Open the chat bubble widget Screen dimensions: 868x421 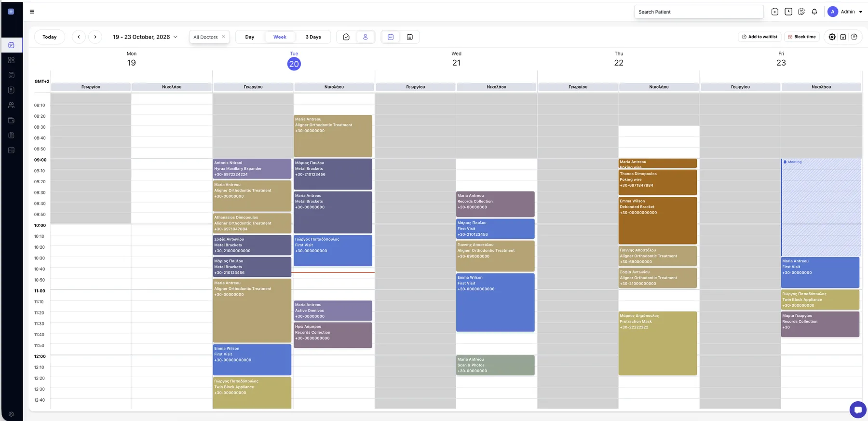(x=858, y=410)
